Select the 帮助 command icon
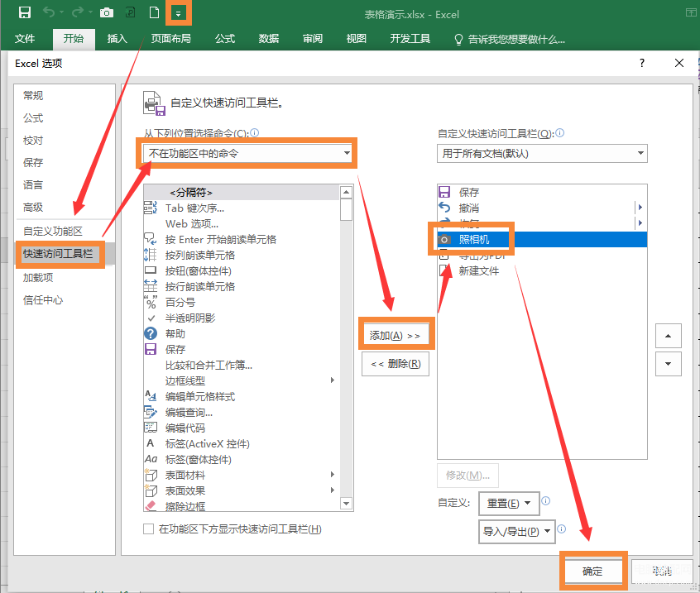 coord(151,334)
